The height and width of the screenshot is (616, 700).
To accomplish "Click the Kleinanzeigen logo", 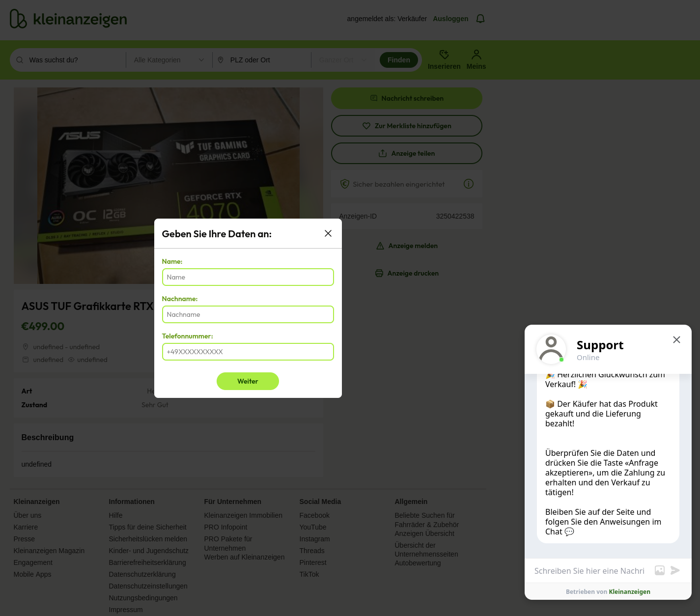I will (68, 19).
